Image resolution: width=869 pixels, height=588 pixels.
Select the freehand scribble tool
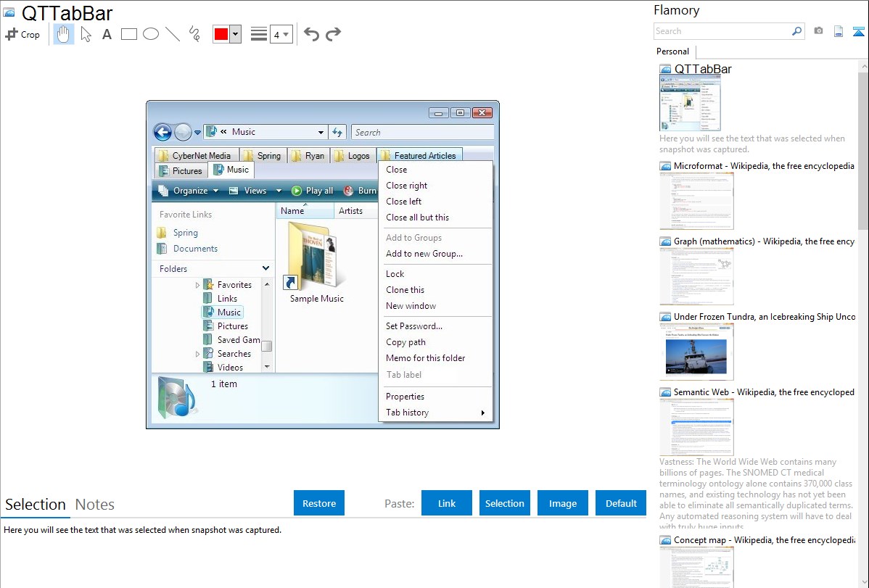coord(194,34)
